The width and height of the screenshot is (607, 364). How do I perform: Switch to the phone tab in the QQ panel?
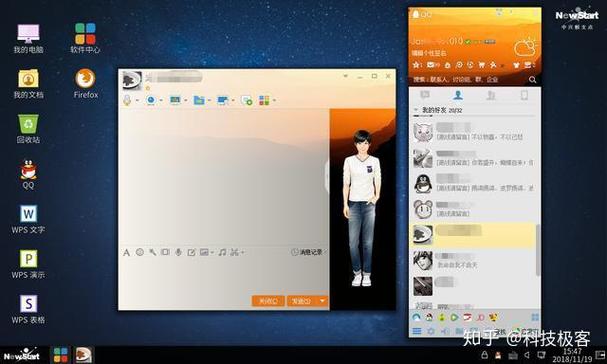pos(524,95)
